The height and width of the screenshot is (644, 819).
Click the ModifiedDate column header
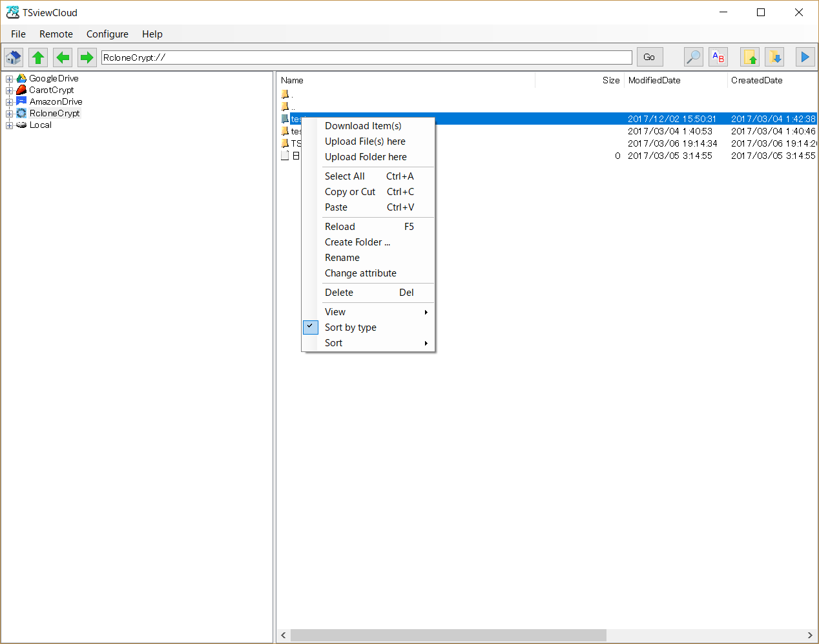654,80
